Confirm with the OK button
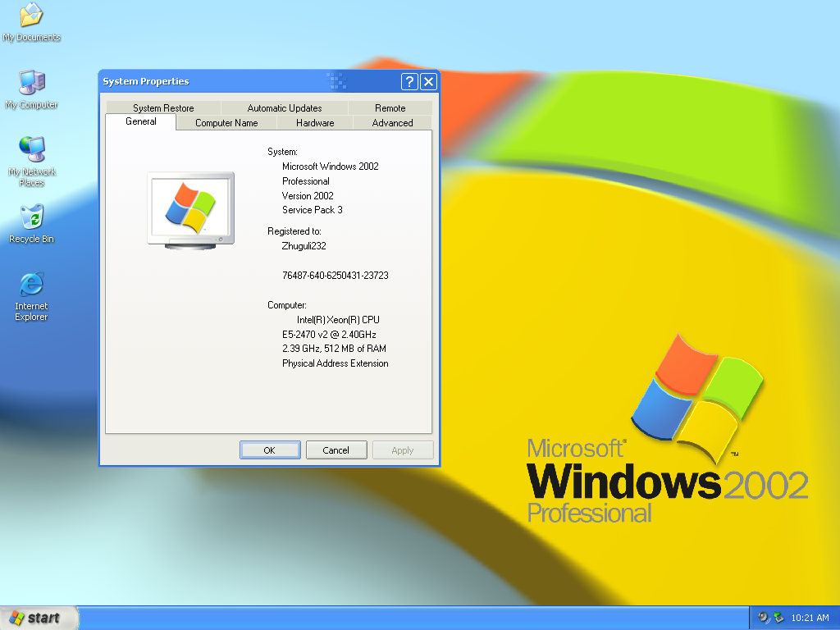 [269, 450]
